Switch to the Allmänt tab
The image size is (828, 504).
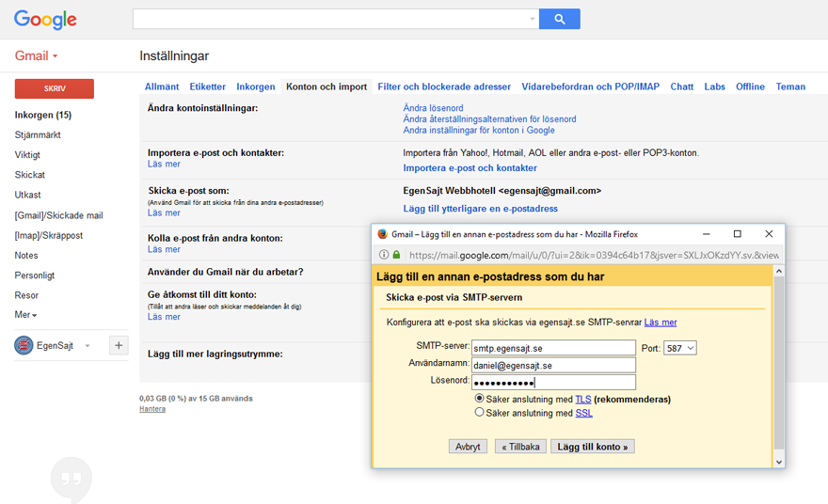pos(162,87)
